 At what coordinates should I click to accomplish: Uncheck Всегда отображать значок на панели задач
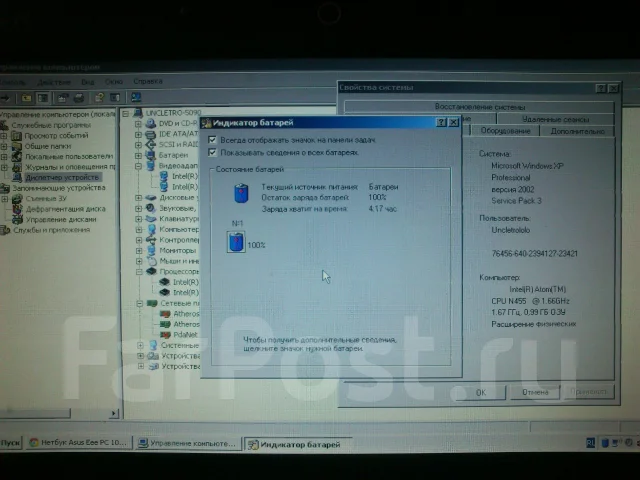pyautogui.click(x=212, y=140)
